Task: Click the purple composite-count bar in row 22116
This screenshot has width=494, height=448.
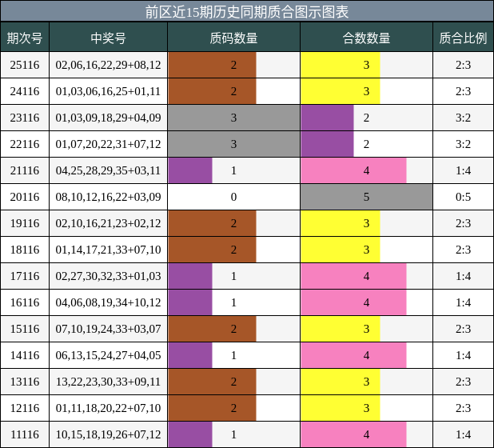Action: [327, 144]
